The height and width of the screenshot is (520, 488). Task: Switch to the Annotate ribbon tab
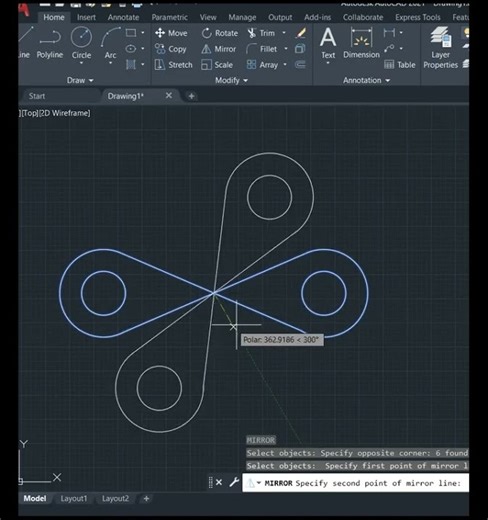123,17
